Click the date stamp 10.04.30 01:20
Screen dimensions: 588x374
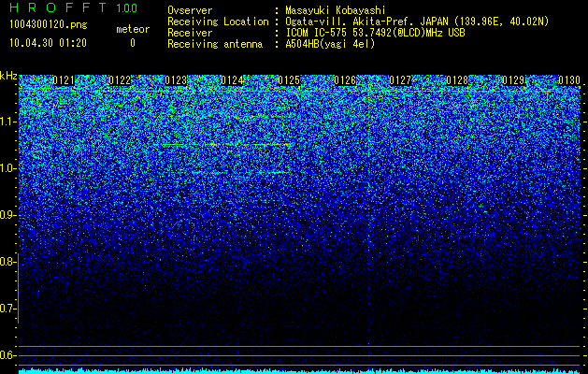point(48,43)
